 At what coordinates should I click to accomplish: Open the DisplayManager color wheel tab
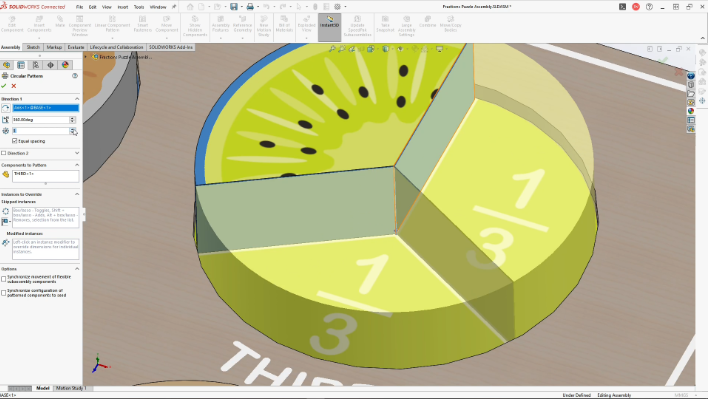coord(65,65)
